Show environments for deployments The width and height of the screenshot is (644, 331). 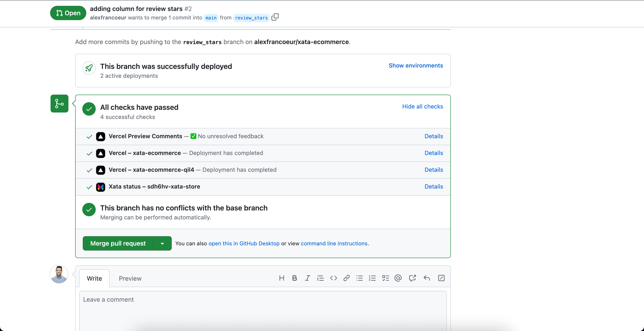(x=415, y=66)
